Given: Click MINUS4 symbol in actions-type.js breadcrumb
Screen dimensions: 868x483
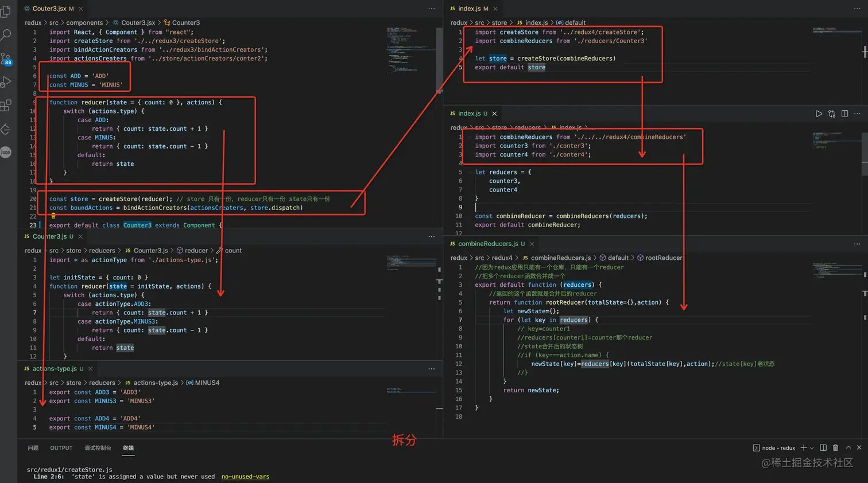Looking at the screenshot, I should click(203, 383).
